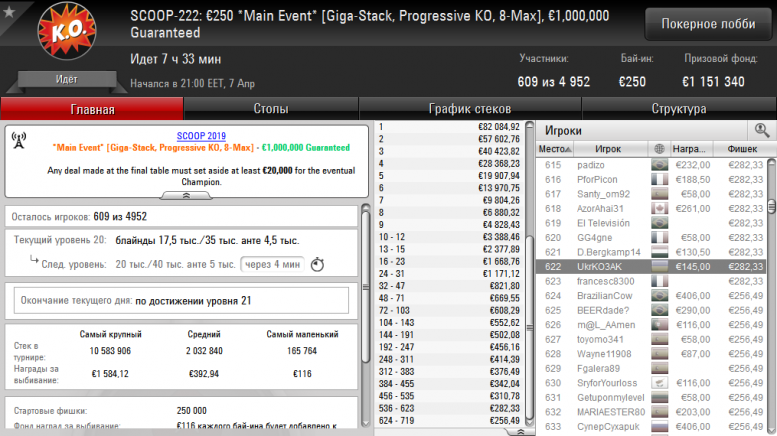Switch to the Столы tab

click(x=271, y=109)
